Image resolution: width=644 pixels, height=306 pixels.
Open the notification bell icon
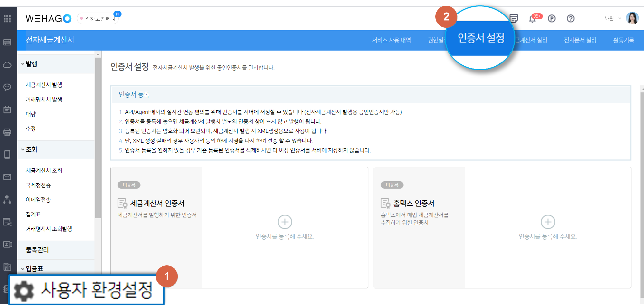click(x=532, y=19)
